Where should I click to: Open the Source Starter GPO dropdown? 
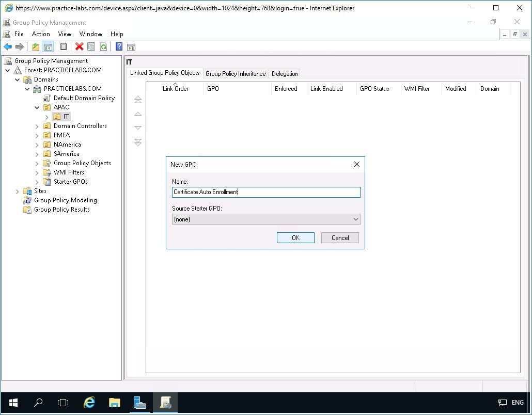point(355,219)
